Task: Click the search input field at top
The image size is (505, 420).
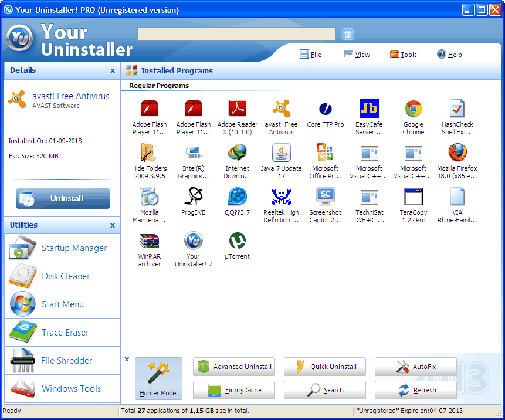Action: (236, 34)
